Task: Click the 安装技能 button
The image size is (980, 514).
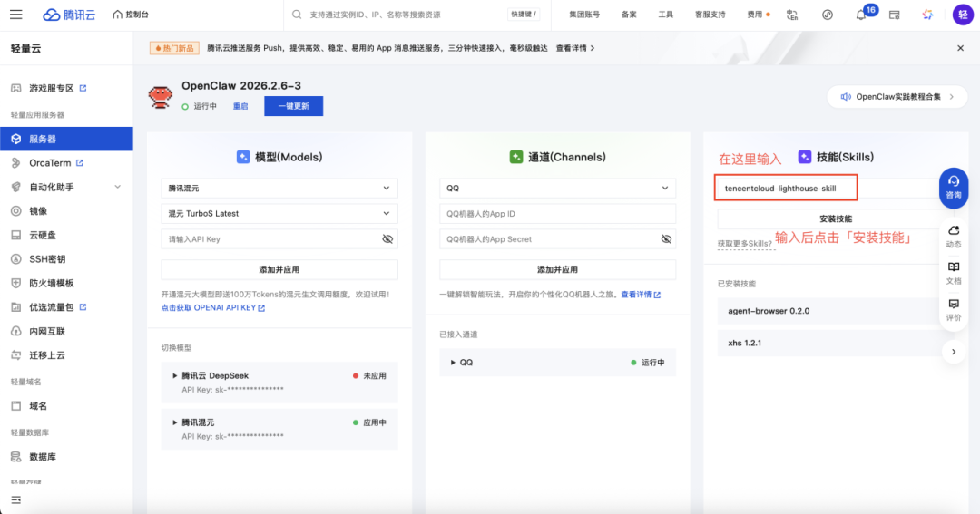Action: [836, 218]
